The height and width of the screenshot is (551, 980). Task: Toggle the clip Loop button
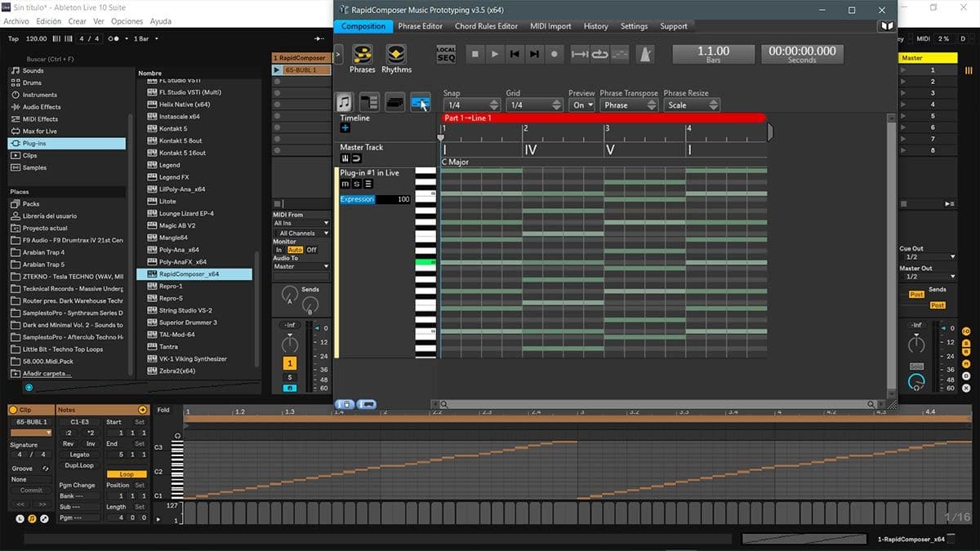point(126,474)
